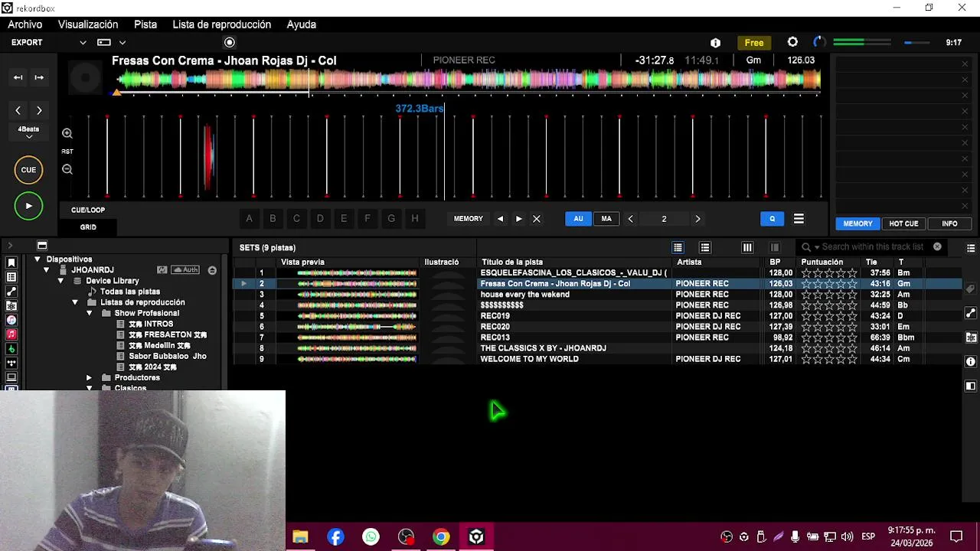Click the sync icon next to Auth
The width and height of the screenshot is (980, 551).
point(162,270)
